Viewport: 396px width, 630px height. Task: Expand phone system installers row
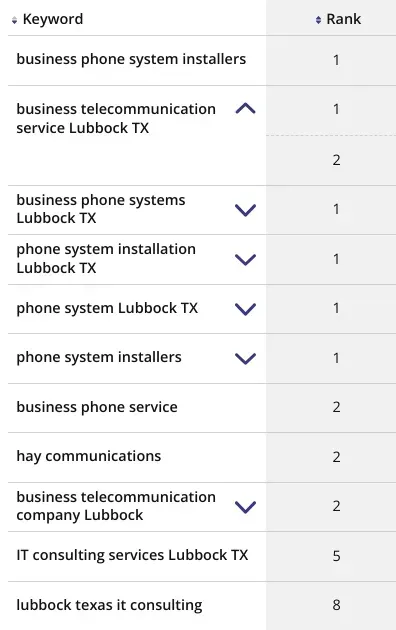tap(245, 358)
